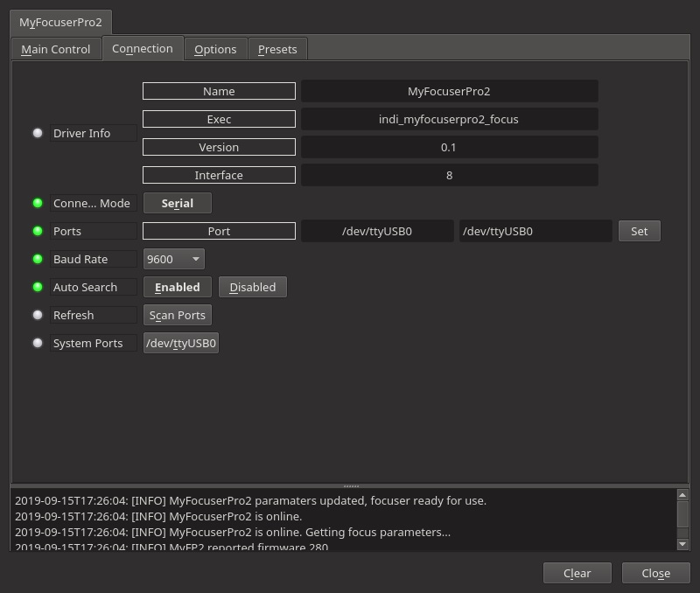700x593 pixels.
Task: Open the Options tab
Action: (x=215, y=49)
